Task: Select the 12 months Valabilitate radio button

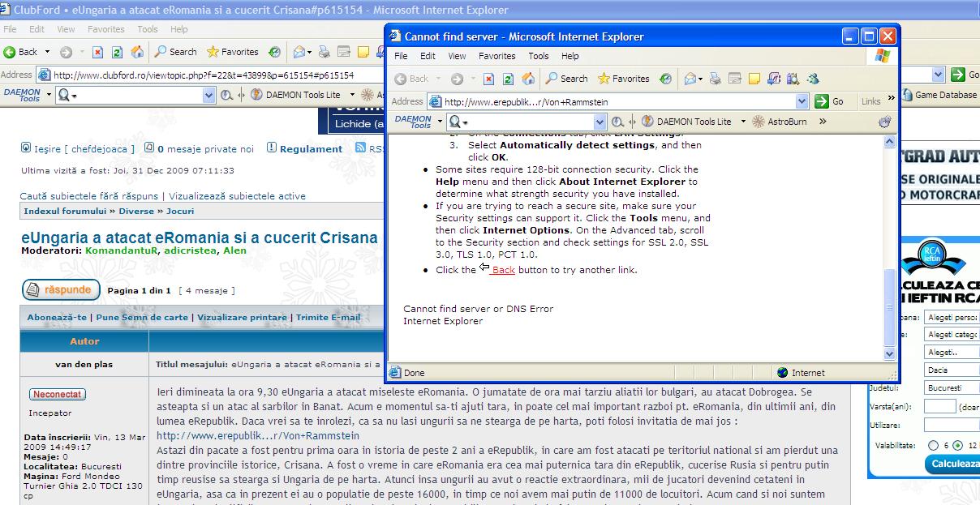Action: (958, 445)
